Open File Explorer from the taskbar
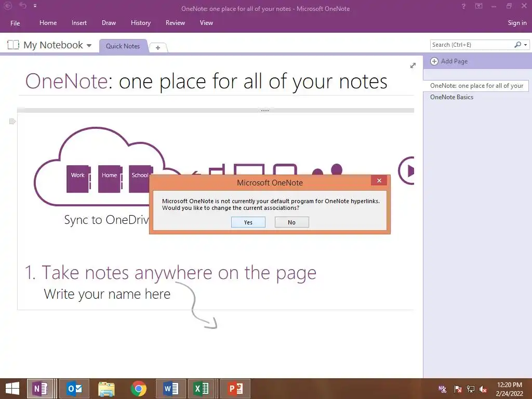The height and width of the screenshot is (399, 532). click(x=107, y=389)
